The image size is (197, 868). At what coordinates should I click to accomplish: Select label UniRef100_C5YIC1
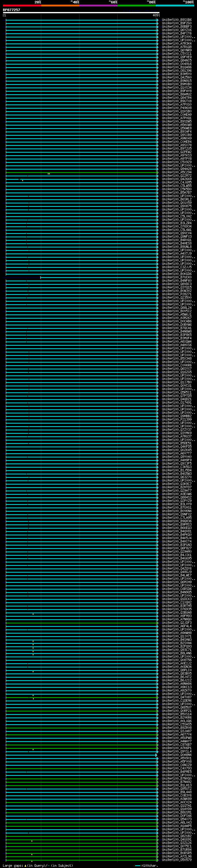pyautogui.click(x=176, y=54)
